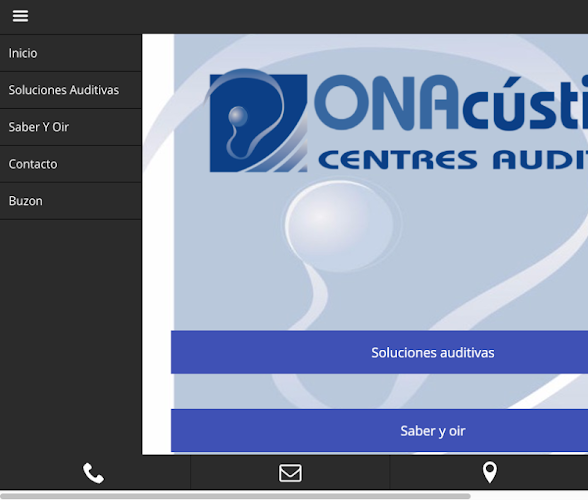Click the empty sidebar area below Buzon
The height and width of the screenshot is (500, 588).
[x=70, y=337]
